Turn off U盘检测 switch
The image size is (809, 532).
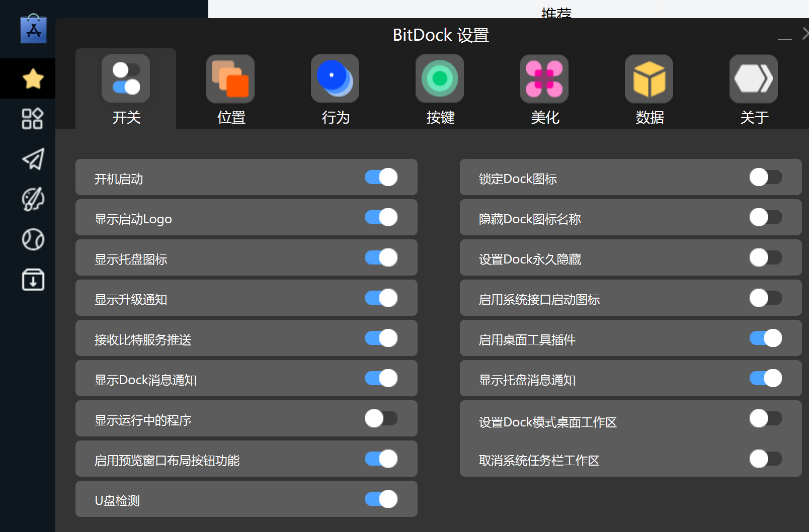(x=381, y=499)
